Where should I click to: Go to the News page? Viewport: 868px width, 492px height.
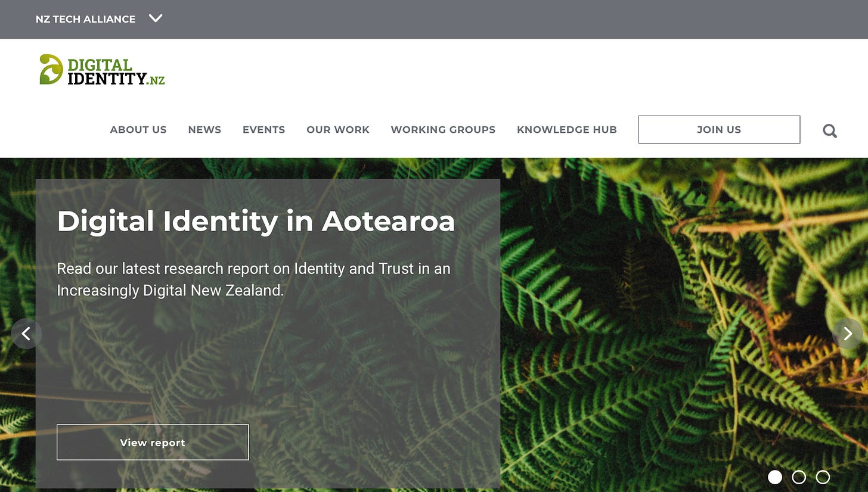tap(204, 129)
